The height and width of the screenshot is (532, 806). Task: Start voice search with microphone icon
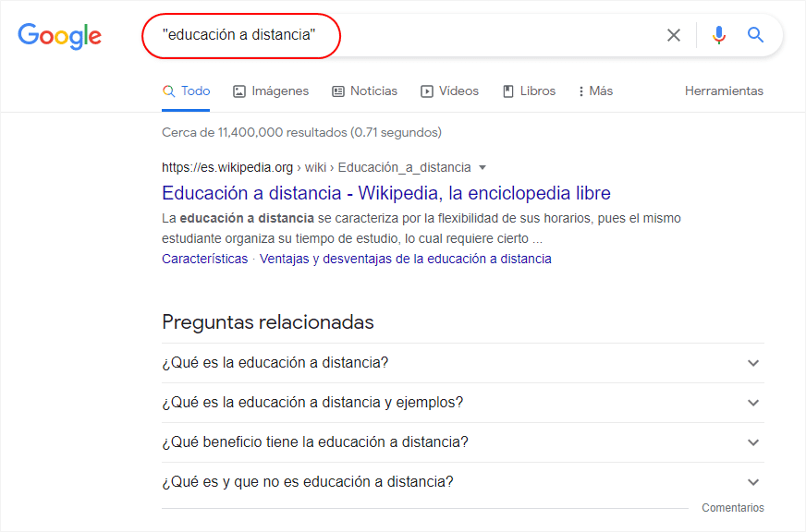pos(718,35)
